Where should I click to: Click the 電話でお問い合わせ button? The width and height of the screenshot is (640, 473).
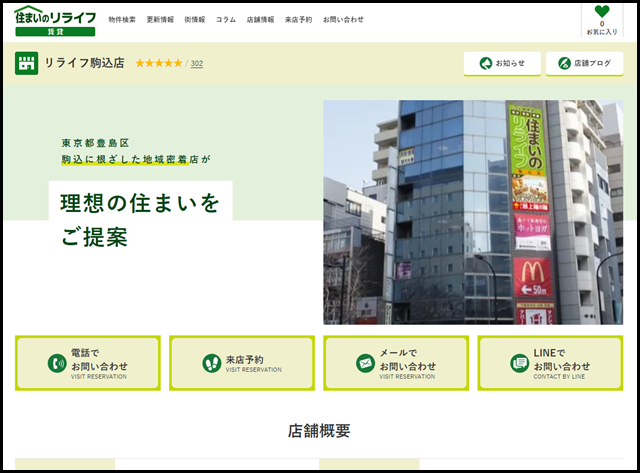pos(88,363)
